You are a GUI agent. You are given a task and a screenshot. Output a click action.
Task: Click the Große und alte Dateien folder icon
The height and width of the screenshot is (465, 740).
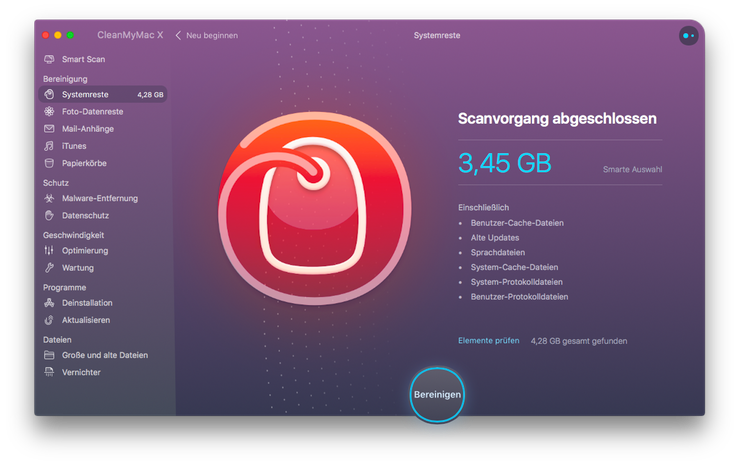(49, 355)
